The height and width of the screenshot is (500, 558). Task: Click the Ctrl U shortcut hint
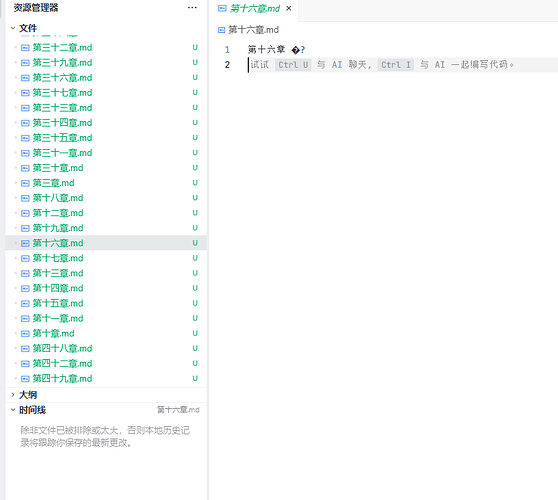point(293,65)
